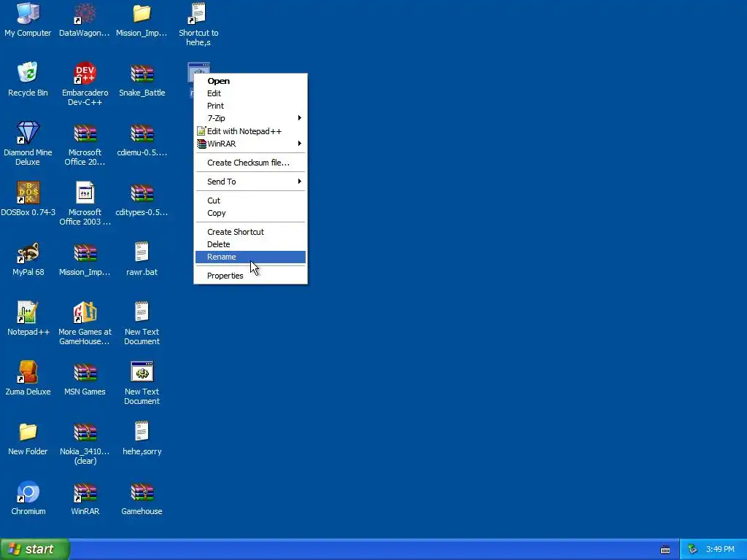Screen dimensions: 747x560
Task: Select the Snake_Battle archive icon
Action: pyautogui.click(x=142, y=74)
